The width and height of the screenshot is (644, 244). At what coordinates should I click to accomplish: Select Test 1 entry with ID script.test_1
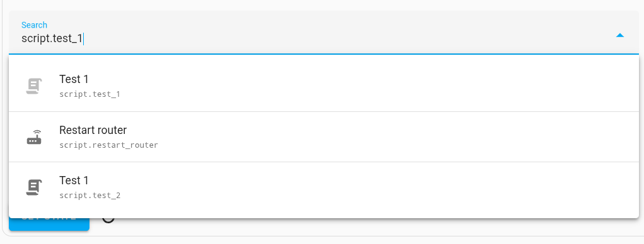[x=324, y=86]
